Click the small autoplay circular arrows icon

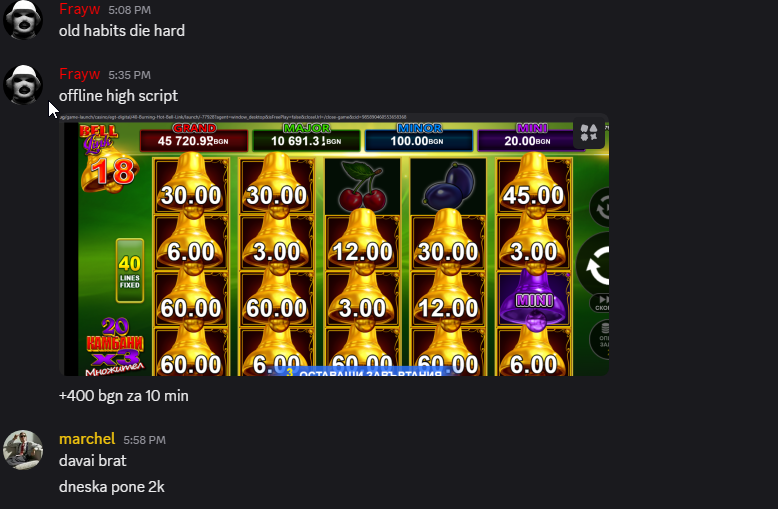[600, 207]
